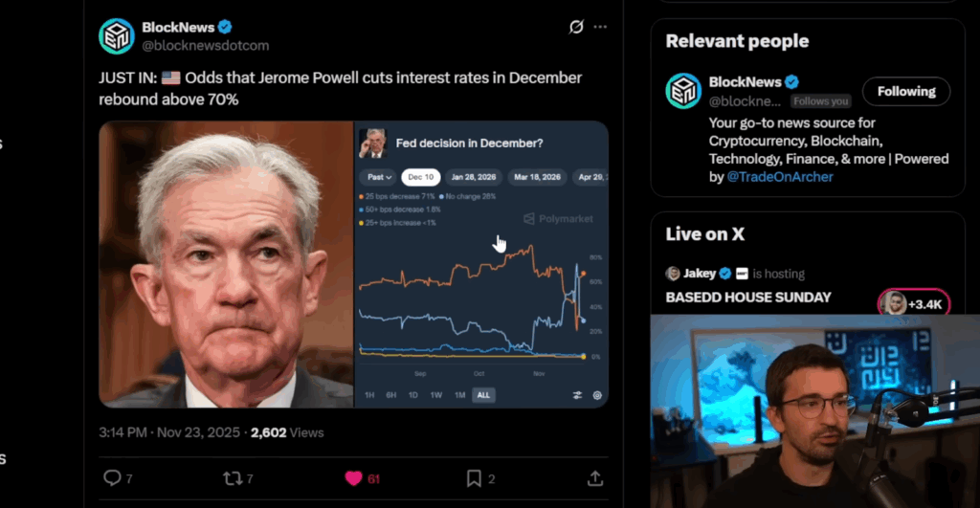Unlike the tweet via heart icon
980x508 pixels.
[x=353, y=478]
